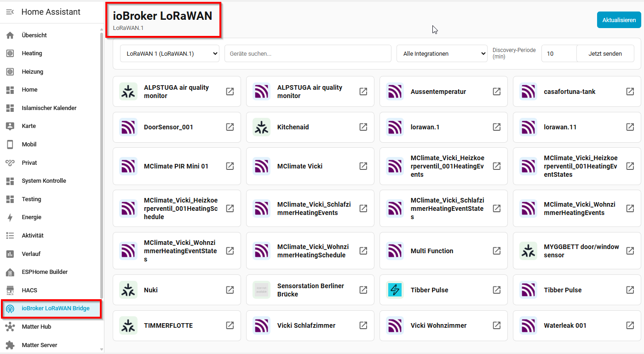
Task: Open the LoRaWAN 1 (LoRaWAN.1) instance dropdown
Action: (170, 53)
